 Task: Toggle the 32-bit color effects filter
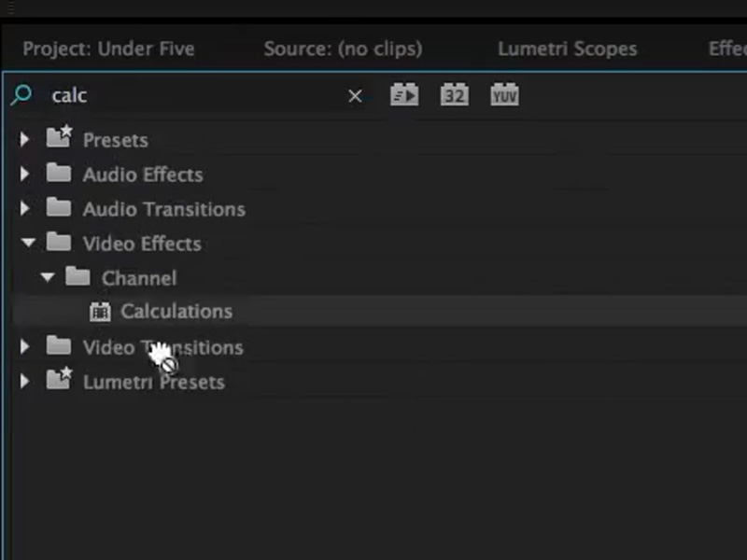455,94
